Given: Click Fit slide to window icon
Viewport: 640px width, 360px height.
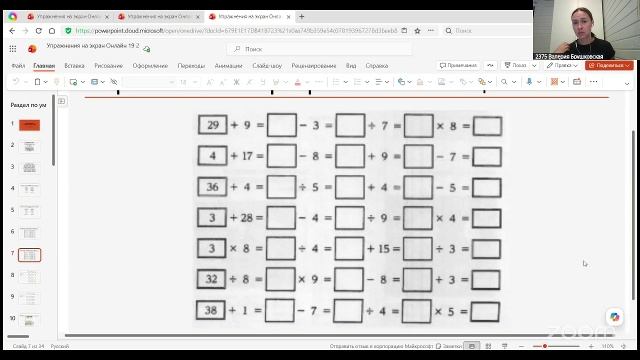Looking at the screenshot, I should click(x=623, y=346).
